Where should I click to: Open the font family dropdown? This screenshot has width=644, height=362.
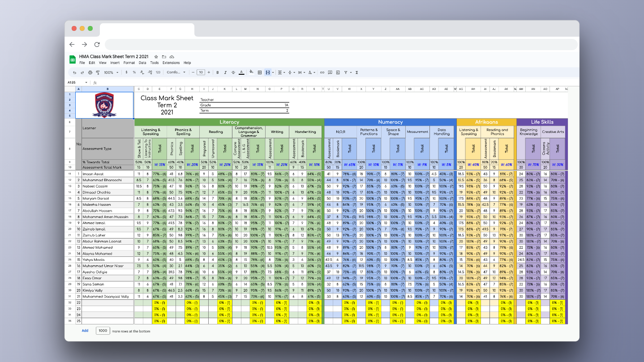point(176,72)
